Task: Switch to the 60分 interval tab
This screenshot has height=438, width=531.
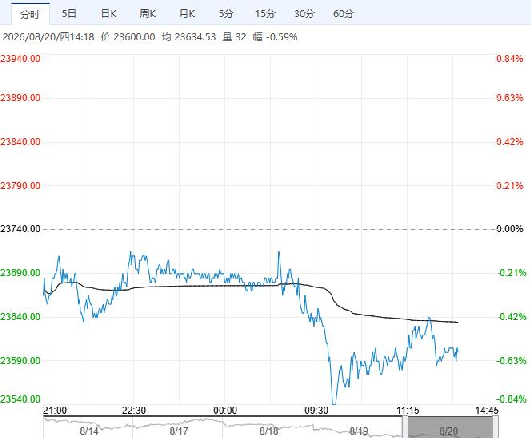Action: click(343, 14)
